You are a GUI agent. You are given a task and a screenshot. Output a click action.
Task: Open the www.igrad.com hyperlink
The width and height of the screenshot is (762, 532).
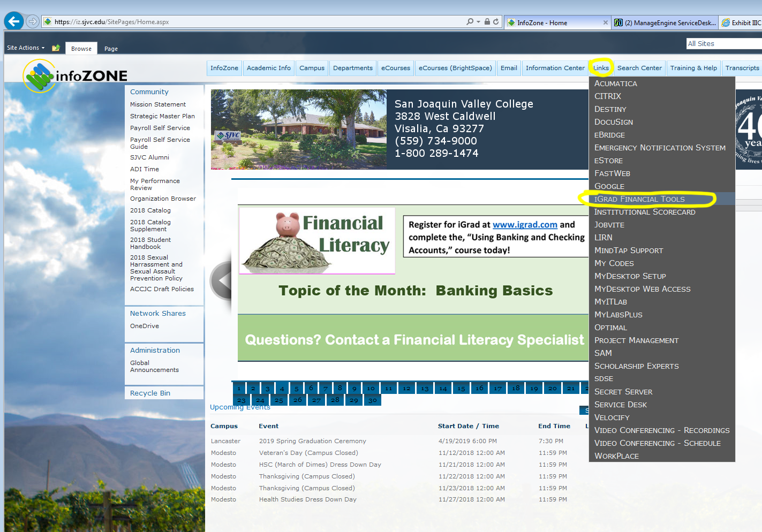[x=525, y=225]
